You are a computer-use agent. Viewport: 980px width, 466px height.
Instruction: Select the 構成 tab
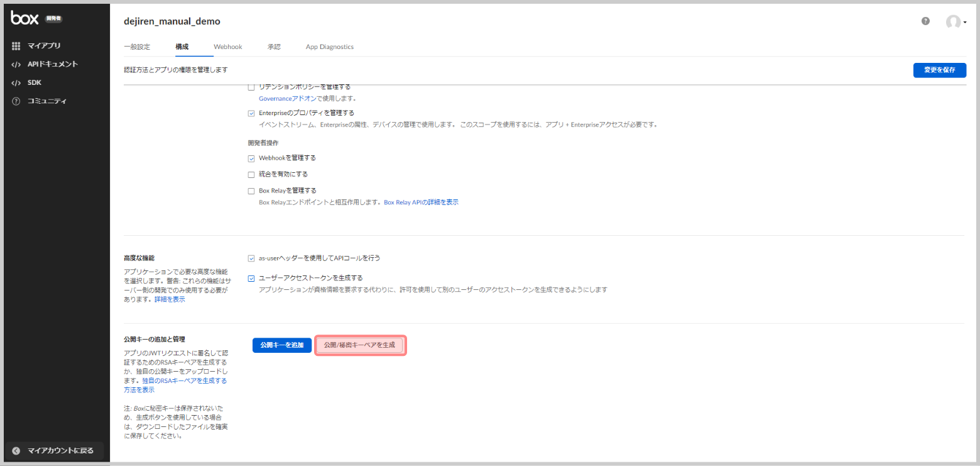coord(182,47)
